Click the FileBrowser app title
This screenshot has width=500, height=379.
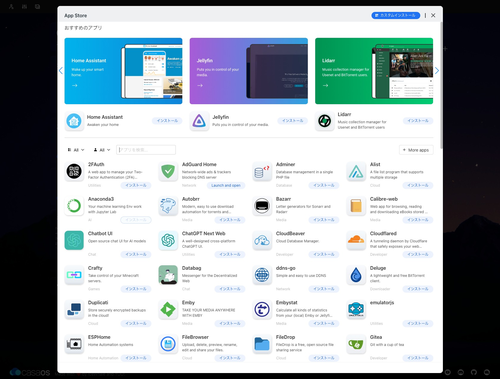[195, 337]
